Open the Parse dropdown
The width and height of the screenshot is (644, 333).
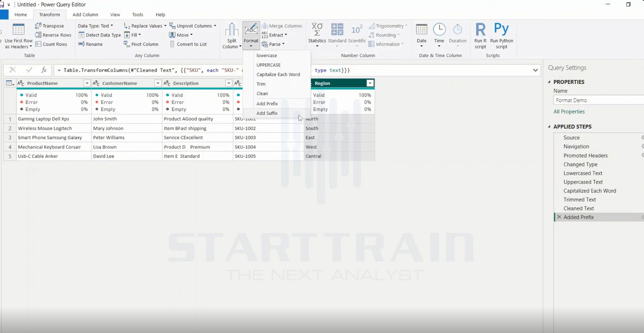273,44
